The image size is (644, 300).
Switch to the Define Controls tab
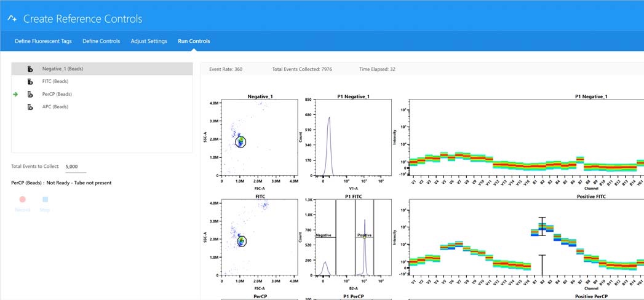click(x=101, y=41)
